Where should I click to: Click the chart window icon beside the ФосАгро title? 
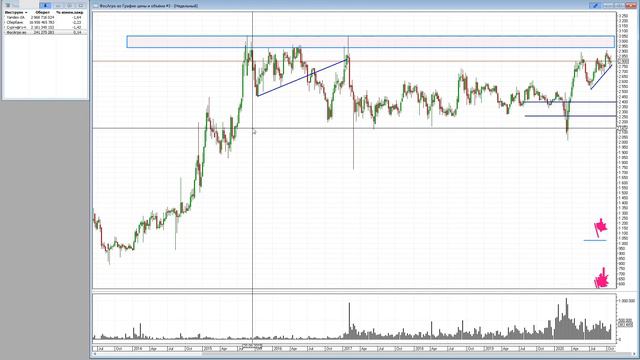(96, 6)
